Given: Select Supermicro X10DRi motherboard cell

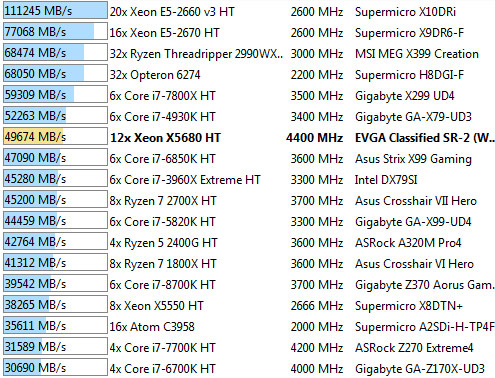Looking at the screenshot, I should coord(405,12).
